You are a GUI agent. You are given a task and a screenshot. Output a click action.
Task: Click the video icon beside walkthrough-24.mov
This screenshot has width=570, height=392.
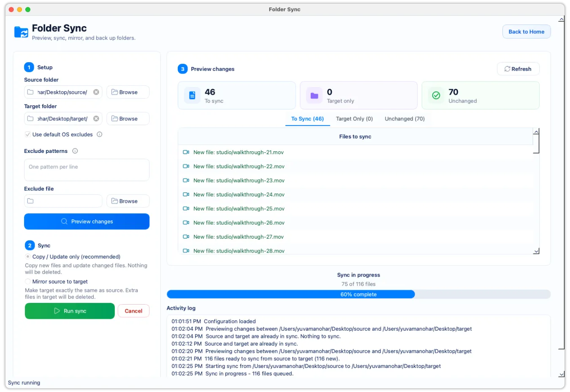click(x=186, y=194)
